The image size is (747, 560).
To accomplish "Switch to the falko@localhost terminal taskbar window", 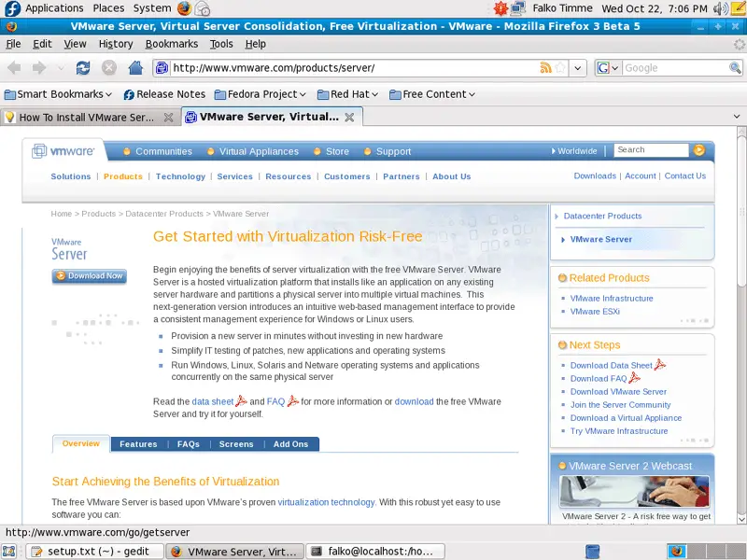I will pos(375,552).
